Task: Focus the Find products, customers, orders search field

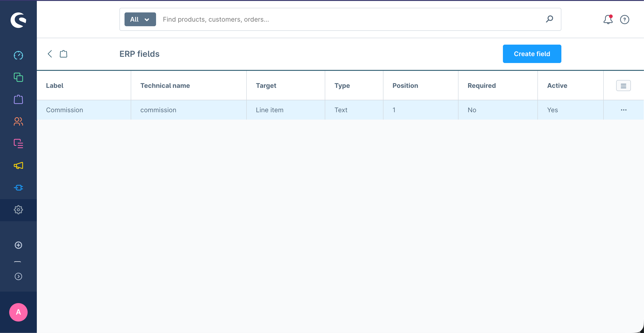Action: 350,19
